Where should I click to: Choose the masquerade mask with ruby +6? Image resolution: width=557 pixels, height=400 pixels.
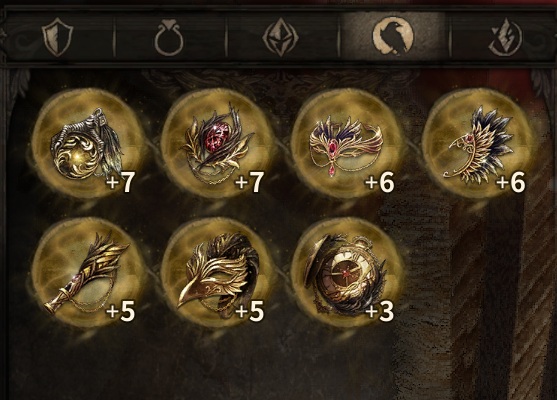click(x=347, y=144)
